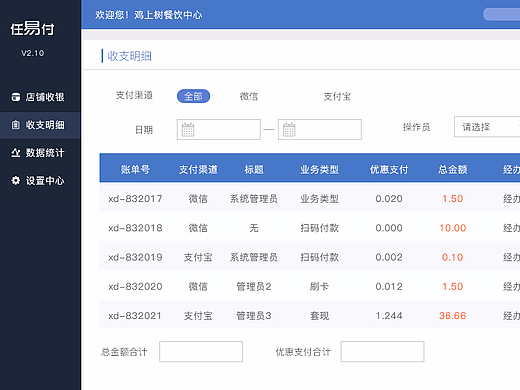Click the end date input field

(x=320, y=130)
